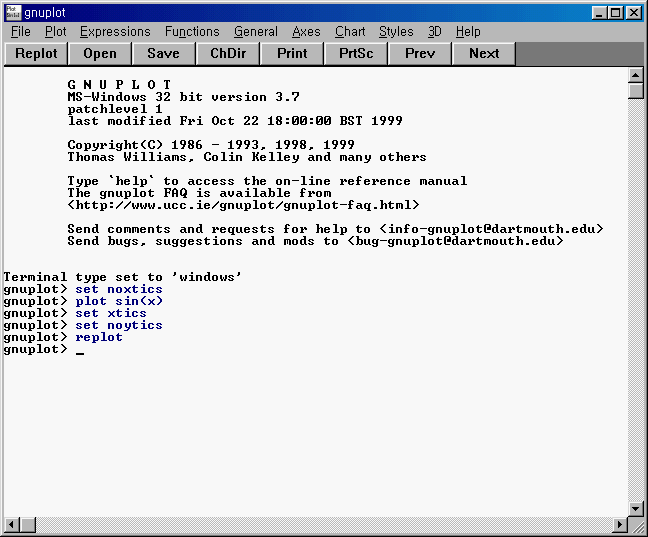This screenshot has height=537, width=648.
Task: Open the General menu
Action: point(256,31)
